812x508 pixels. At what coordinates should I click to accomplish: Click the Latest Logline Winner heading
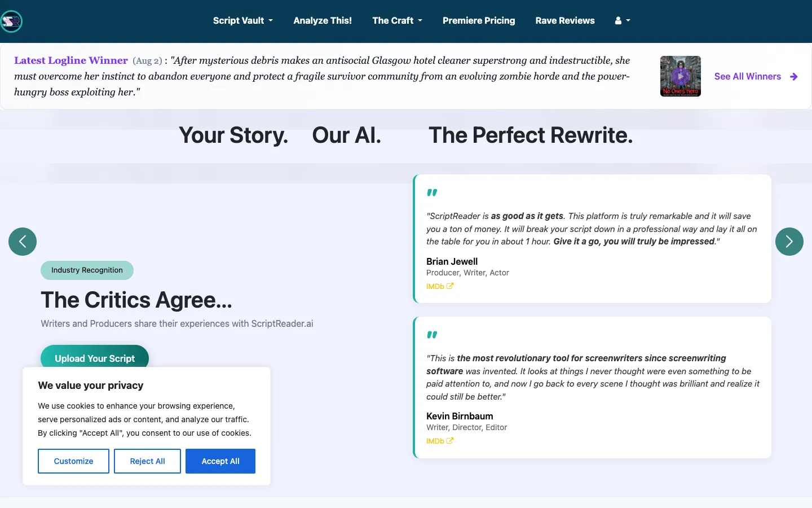(x=71, y=60)
